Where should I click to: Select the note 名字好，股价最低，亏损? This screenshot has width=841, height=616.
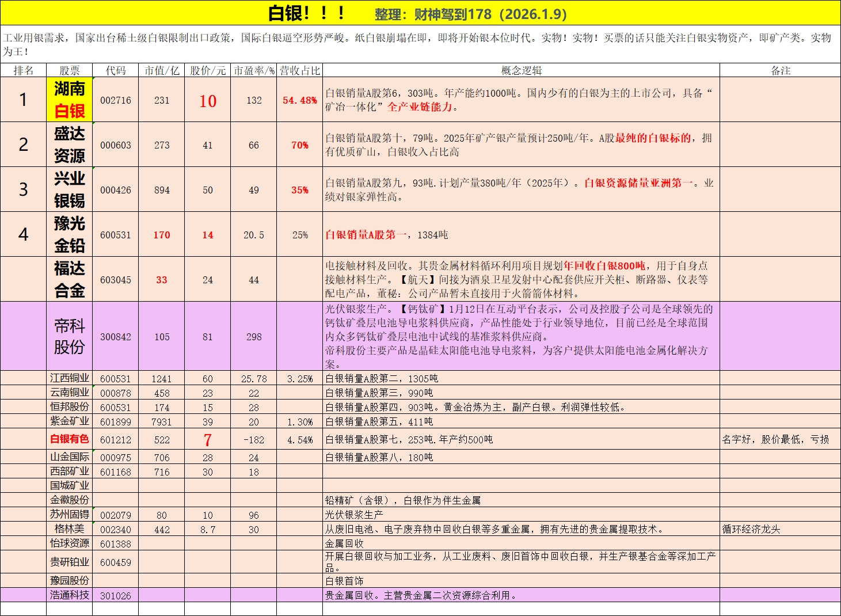point(776,439)
